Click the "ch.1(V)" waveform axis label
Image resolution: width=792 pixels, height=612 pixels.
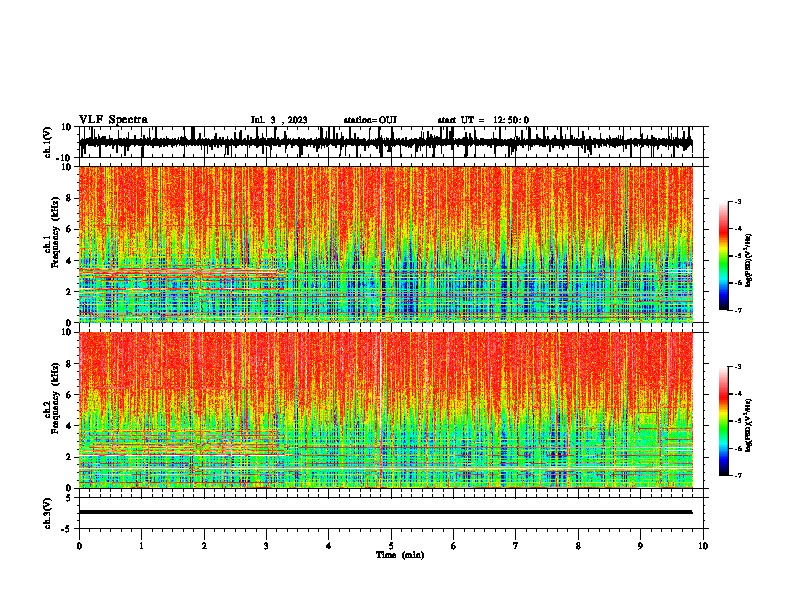48,142
